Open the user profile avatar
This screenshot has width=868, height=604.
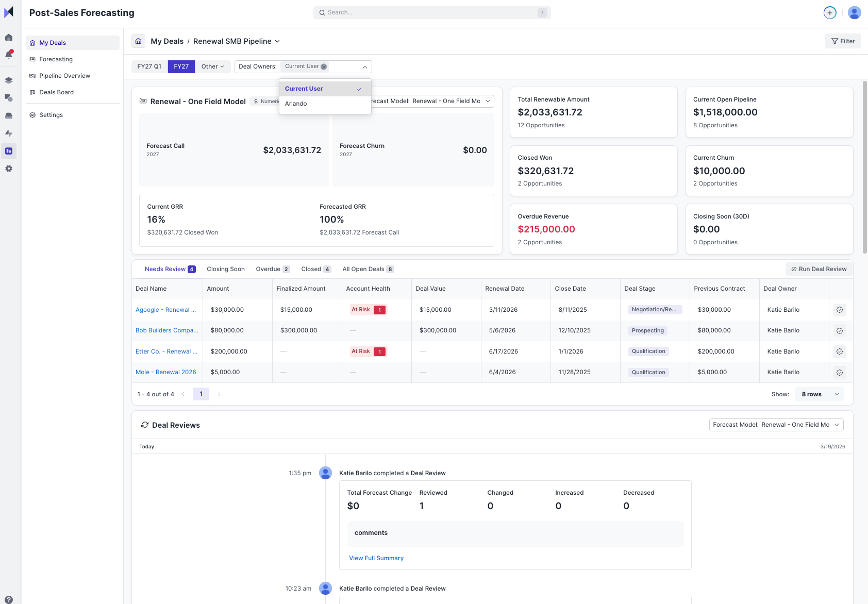[854, 13]
